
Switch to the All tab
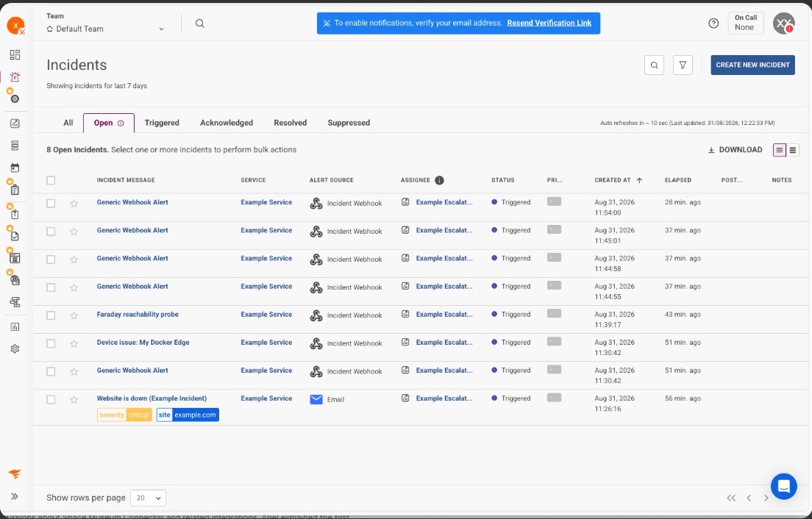(68, 123)
